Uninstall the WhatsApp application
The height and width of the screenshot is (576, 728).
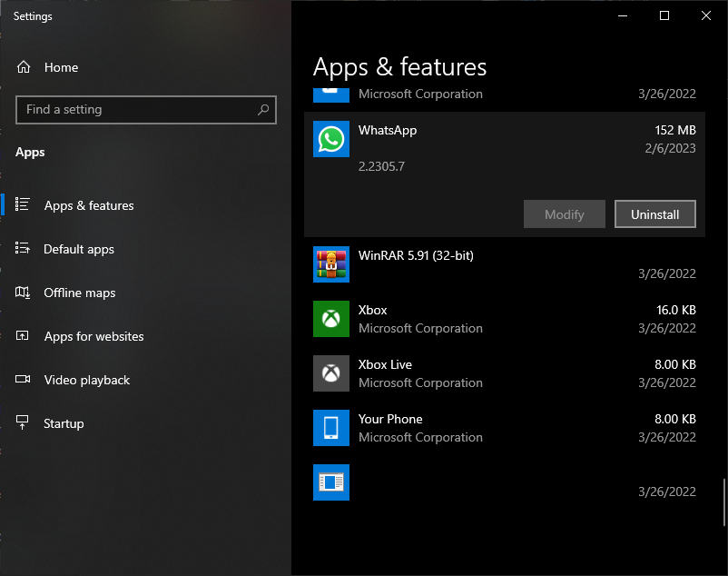pyautogui.click(x=654, y=214)
